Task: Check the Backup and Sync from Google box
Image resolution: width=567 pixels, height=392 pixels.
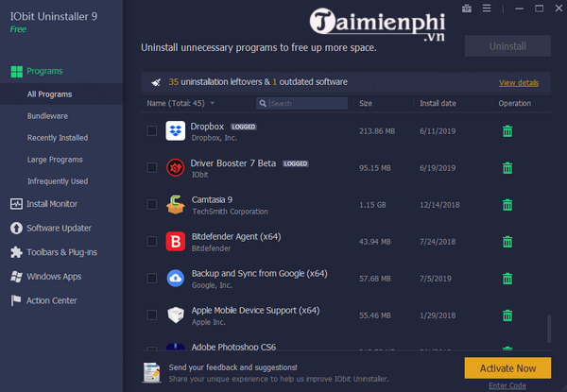Action: (152, 278)
